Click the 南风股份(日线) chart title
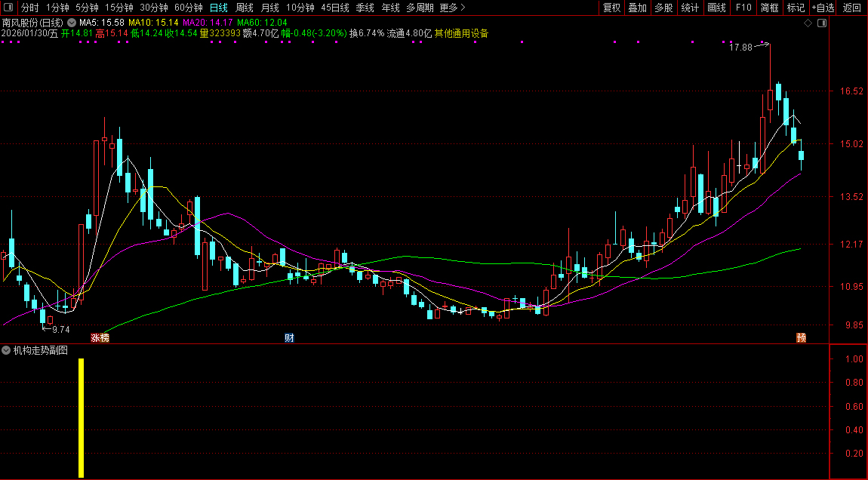Viewport: 868px width, 480px height. [32, 23]
